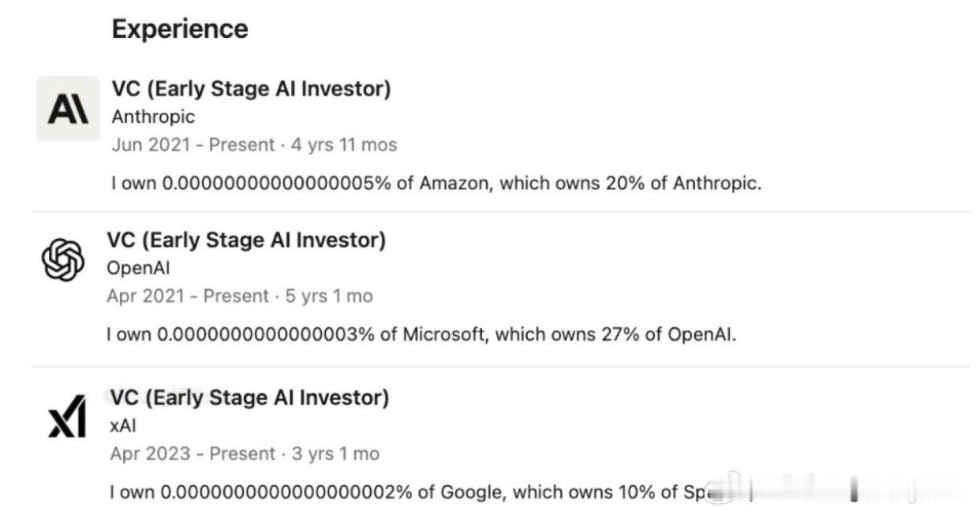Click the Google ownership description text
This screenshot has height=514, width=980.
pyautogui.click(x=410, y=493)
